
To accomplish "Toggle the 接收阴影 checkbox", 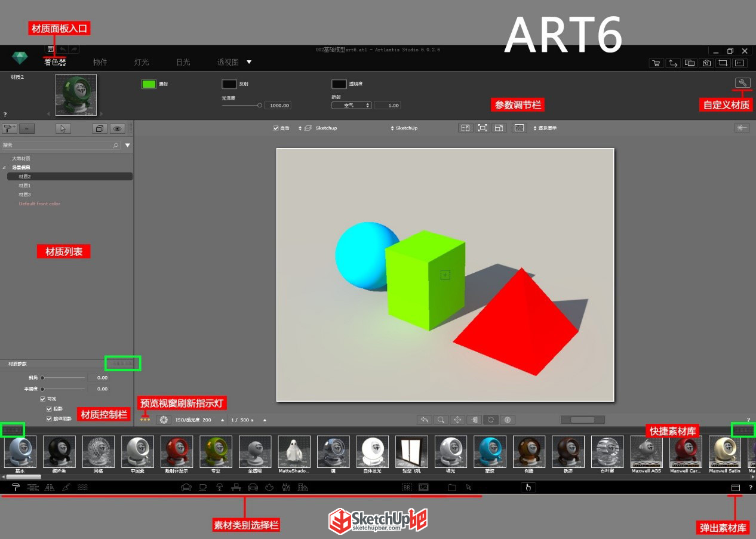I will [49, 418].
